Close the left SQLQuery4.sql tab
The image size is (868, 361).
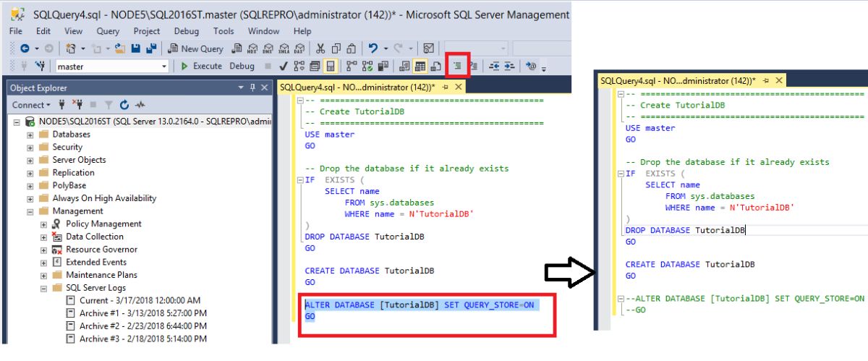459,86
